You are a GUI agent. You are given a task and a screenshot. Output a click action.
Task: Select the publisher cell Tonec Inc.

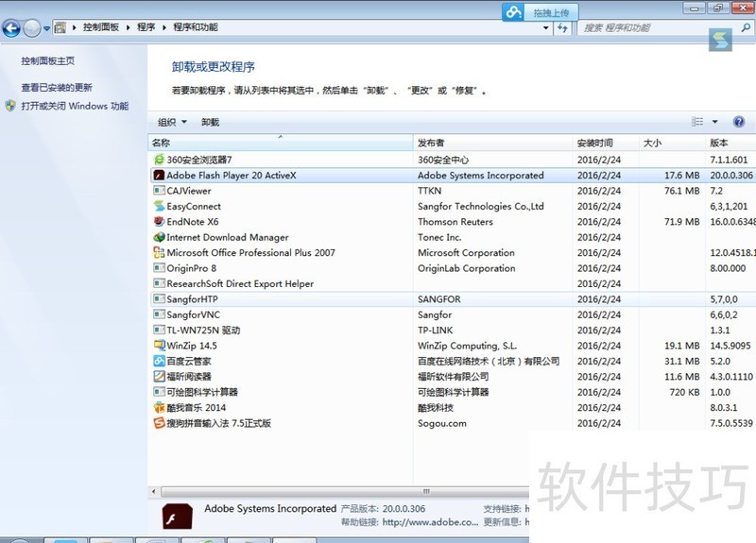point(439,237)
